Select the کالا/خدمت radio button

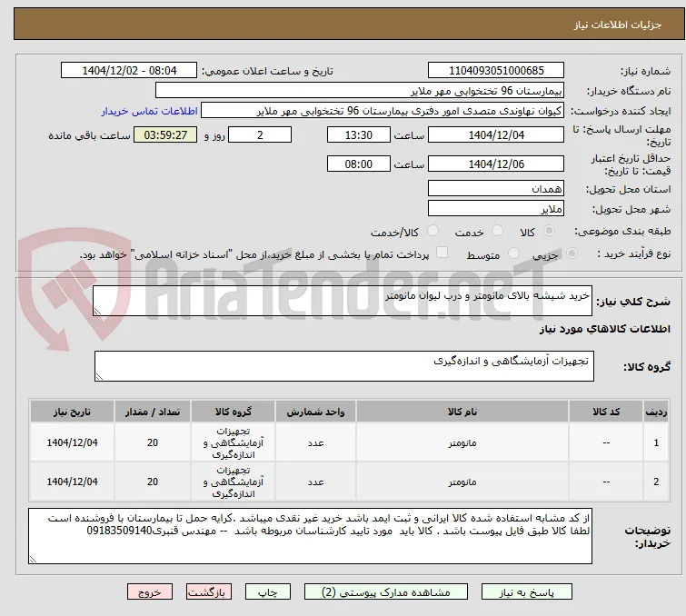click(432, 231)
